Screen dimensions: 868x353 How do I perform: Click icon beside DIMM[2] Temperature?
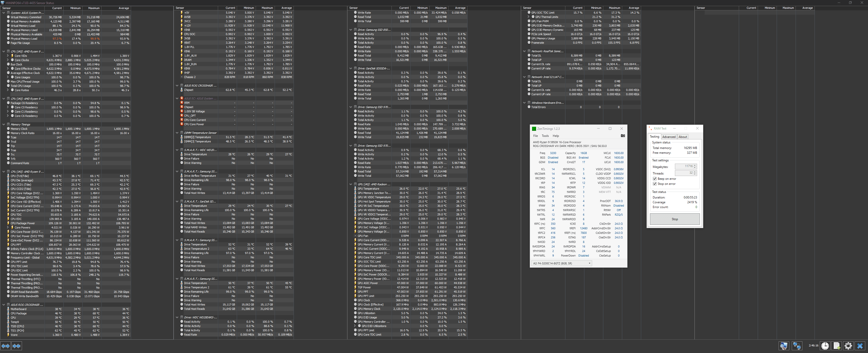pos(182,137)
